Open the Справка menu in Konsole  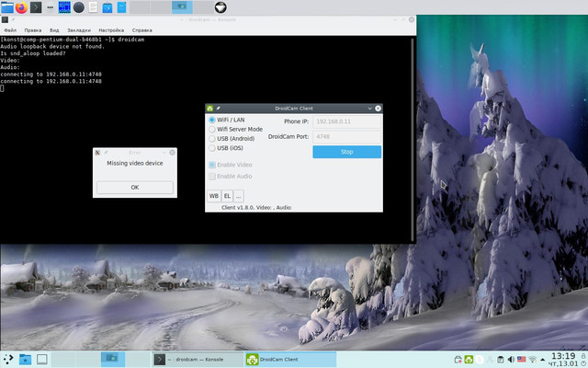(x=141, y=30)
